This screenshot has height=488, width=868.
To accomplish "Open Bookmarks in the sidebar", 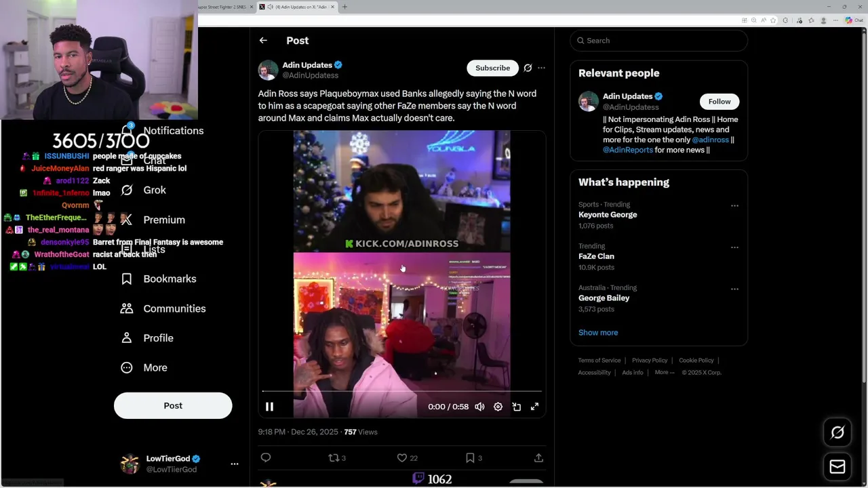I will click(158, 279).
